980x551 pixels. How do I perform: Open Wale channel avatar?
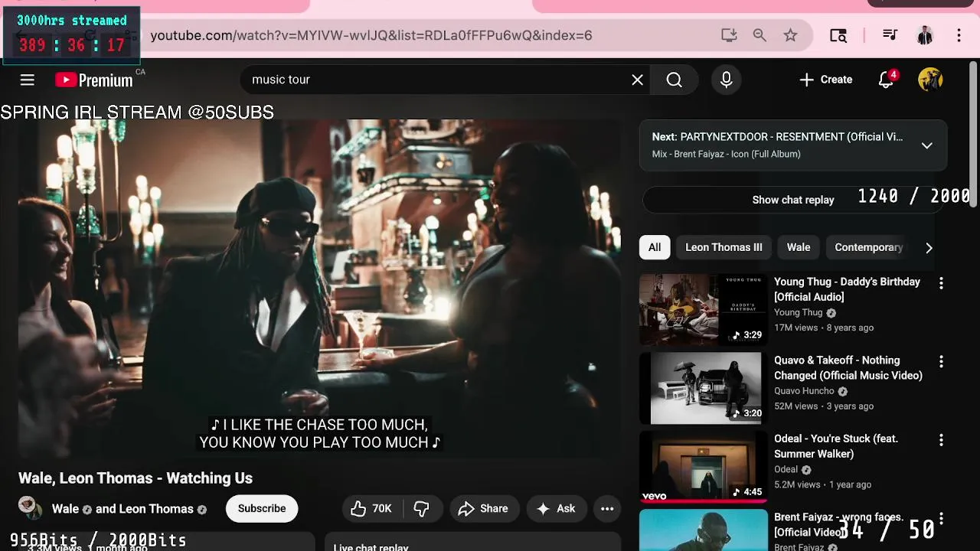coord(30,507)
